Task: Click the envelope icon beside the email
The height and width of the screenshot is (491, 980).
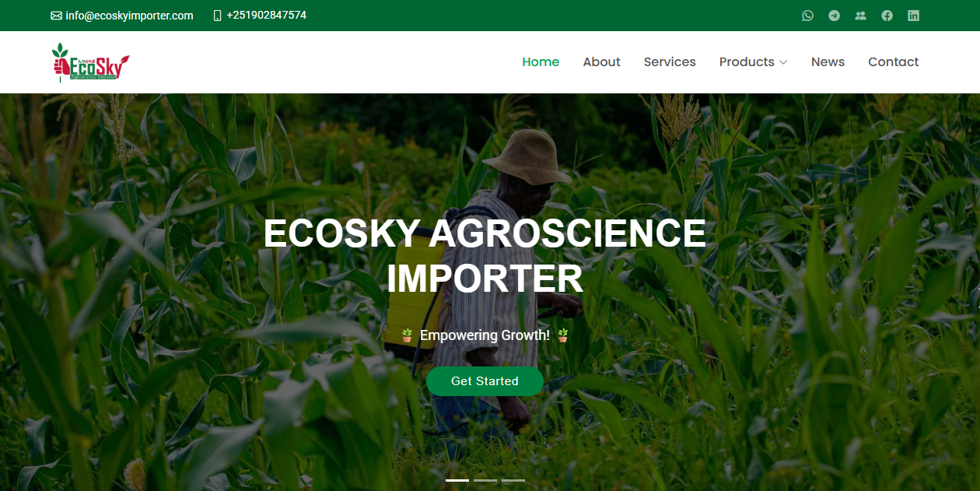Action: (56, 16)
